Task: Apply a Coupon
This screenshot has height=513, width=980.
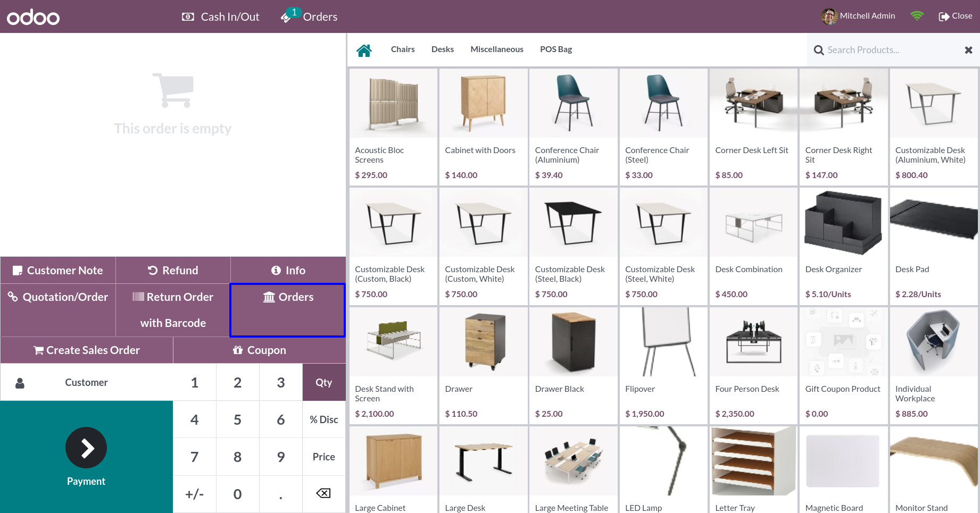Action: pyautogui.click(x=259, y=350)
